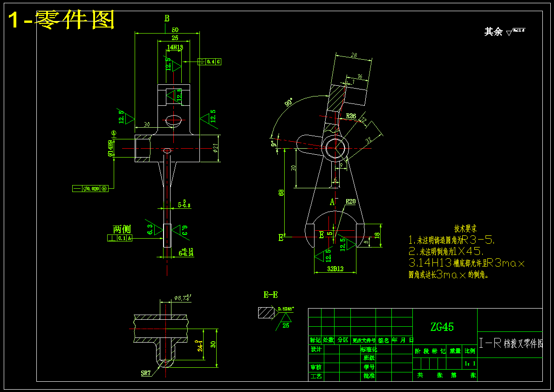Screen dimensions: 554x392
Task: Select the "Ø14H9" bore dimension
Action: 111,149
